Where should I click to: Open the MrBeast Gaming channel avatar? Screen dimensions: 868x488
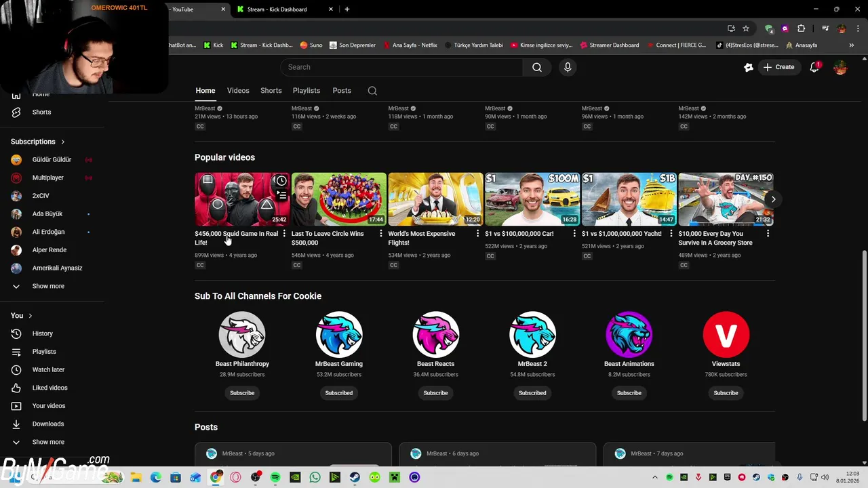[x=339, y=334]
